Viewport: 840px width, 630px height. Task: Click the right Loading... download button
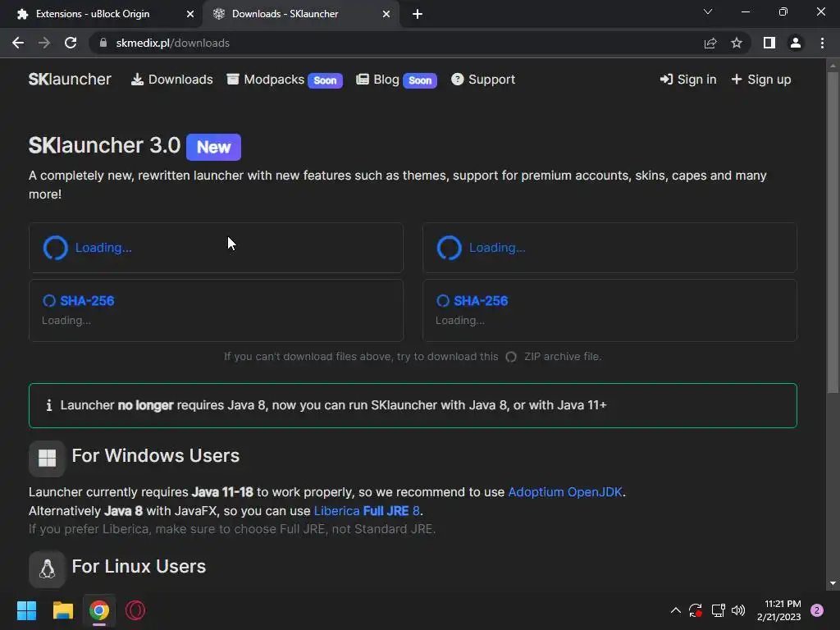pos(609,248)
